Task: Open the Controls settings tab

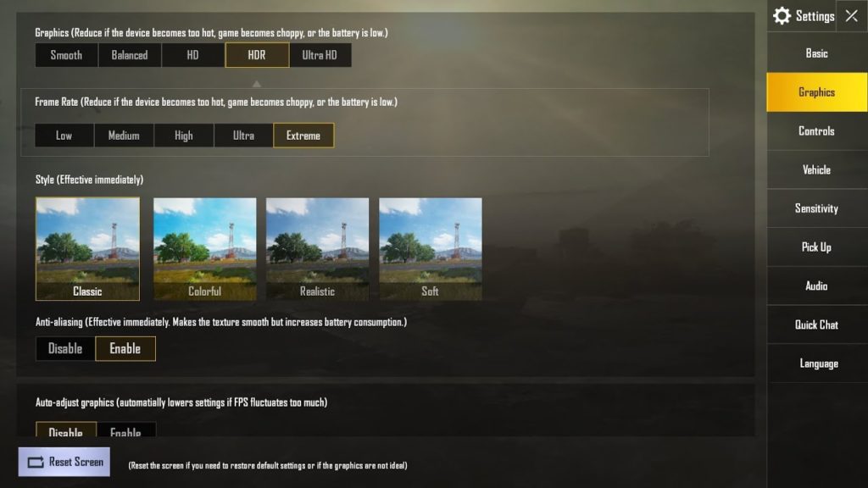Action: 816,131
